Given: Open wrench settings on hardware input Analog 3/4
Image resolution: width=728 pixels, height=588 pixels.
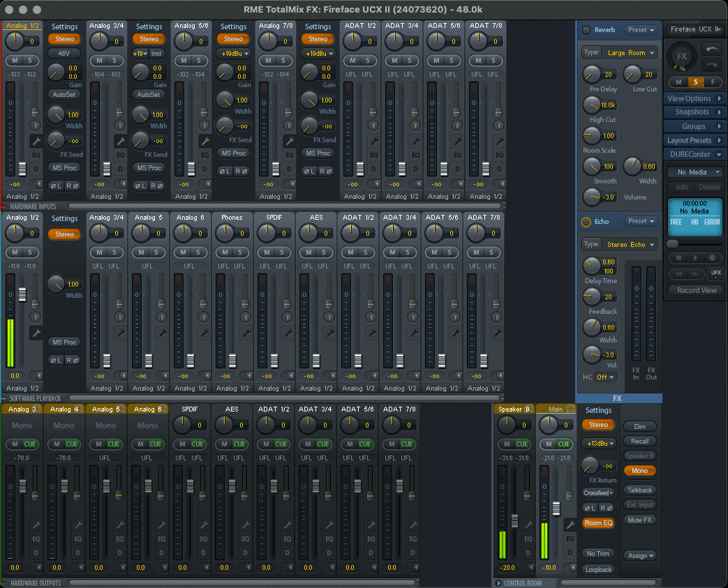Looking at the screenshot, I should 120,141.
